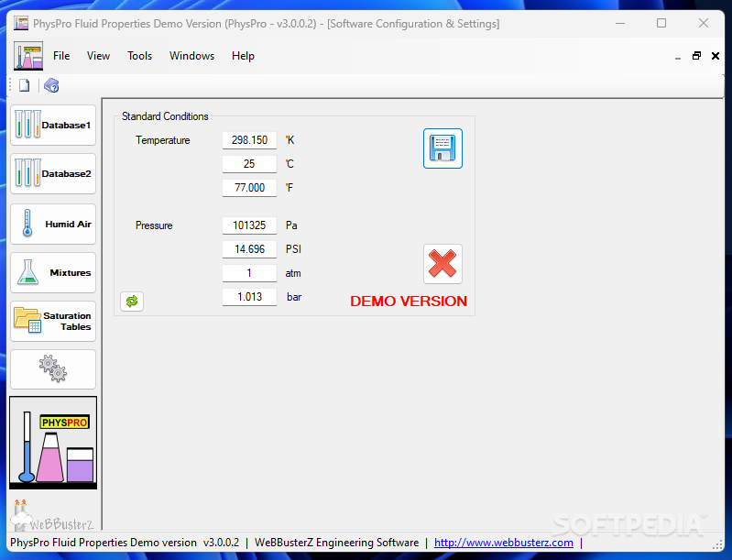Edit the Fahrenheit field 77.000
Image resolution: width=732 pixels, height=560 pixels.
(249, 188)
